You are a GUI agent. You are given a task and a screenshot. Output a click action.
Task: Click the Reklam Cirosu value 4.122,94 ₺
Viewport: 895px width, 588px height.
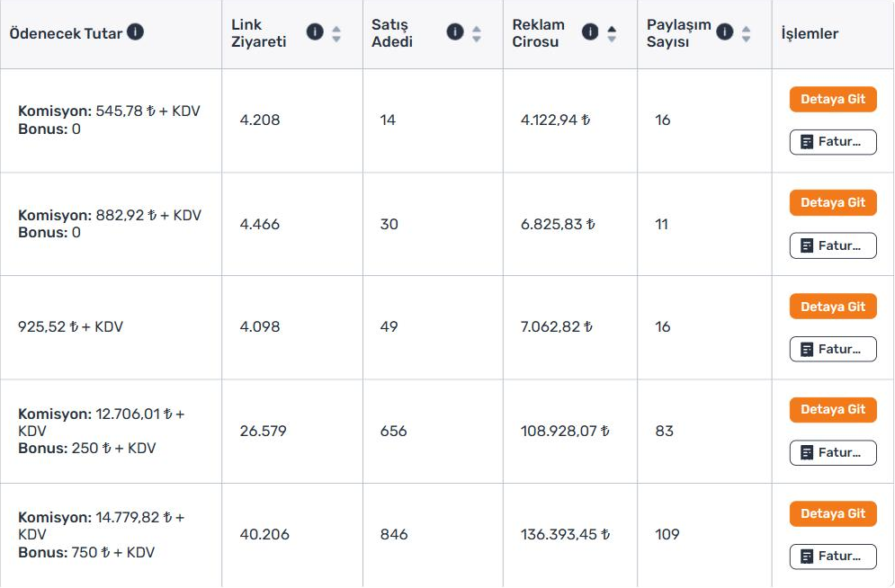click(555, 120)
